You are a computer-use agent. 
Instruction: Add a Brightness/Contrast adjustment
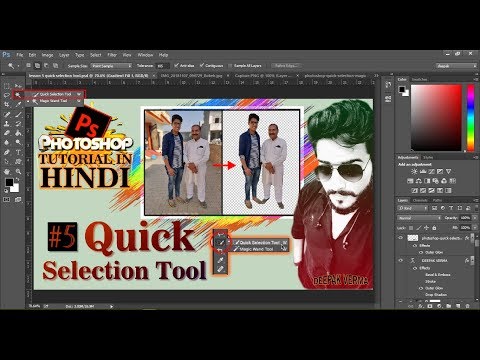coord(414,171)
